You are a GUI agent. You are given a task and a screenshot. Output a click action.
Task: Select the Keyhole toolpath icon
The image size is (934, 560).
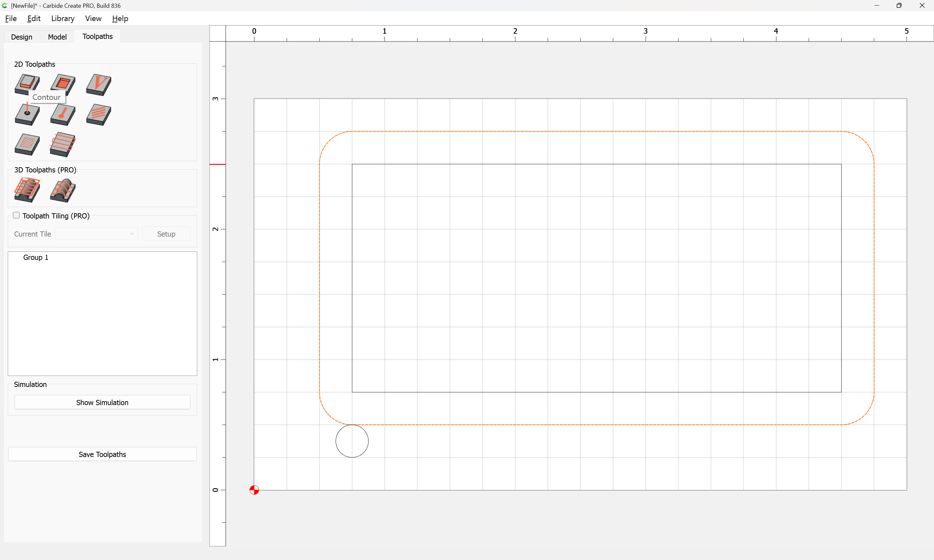coord(63,114)
